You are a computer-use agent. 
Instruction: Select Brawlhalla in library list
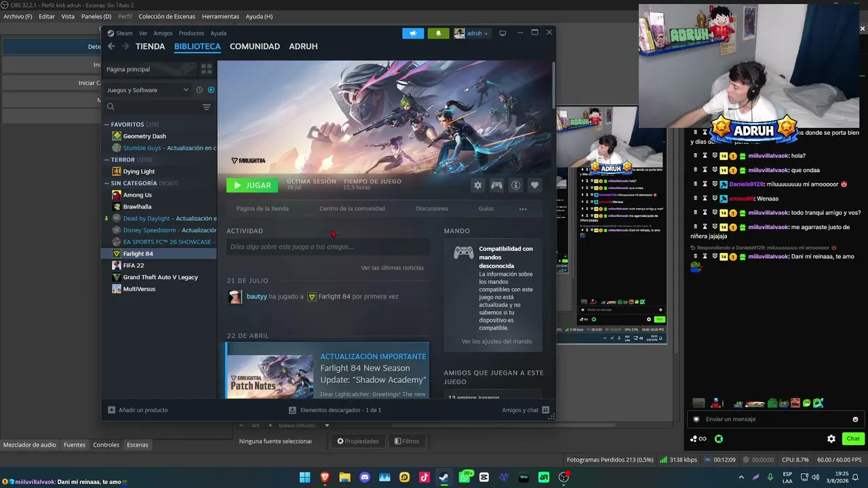click(x=137, y=207)
